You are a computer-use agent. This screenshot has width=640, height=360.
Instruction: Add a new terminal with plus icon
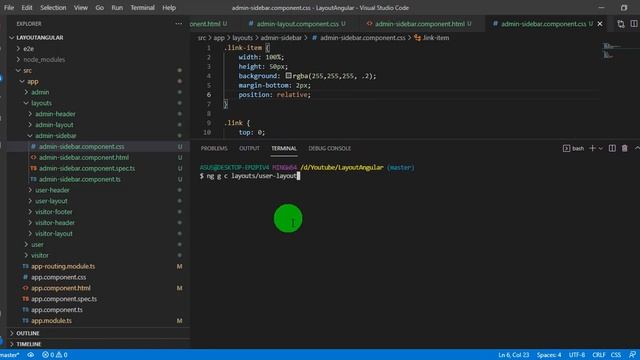[592, 148]
